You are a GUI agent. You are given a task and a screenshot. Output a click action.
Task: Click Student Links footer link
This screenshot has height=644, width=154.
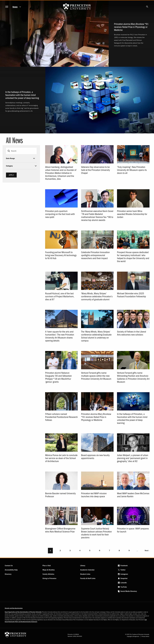click(85, 574)
